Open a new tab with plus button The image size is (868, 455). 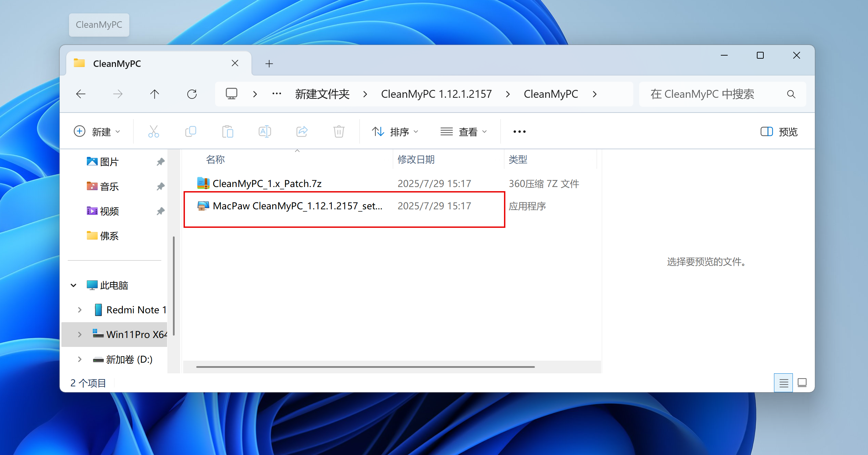[269, 63]
